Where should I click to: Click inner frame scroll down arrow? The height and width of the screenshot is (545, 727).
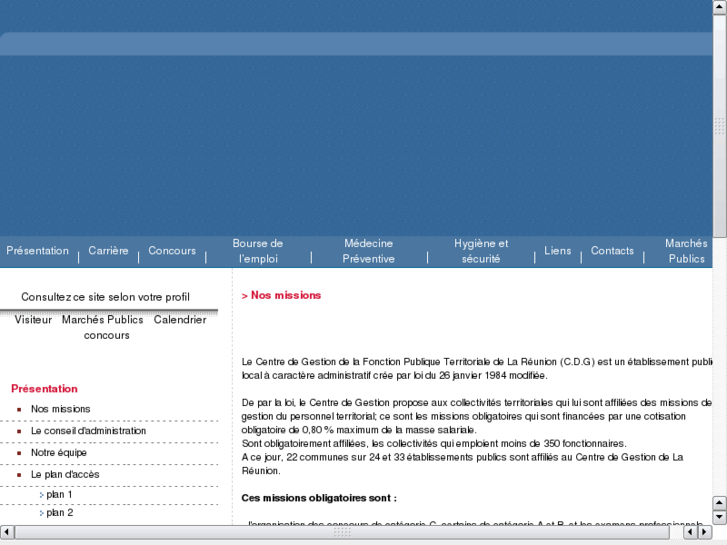coord(719,516)
